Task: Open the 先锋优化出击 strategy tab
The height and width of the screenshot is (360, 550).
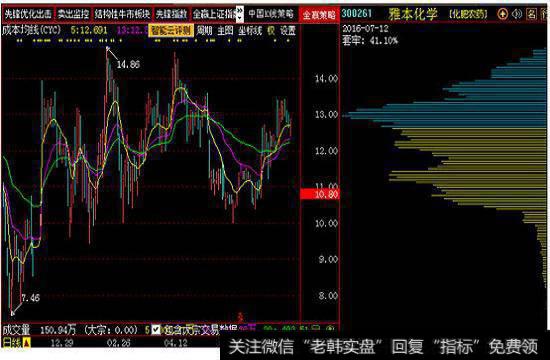Action: coord(28,14)
